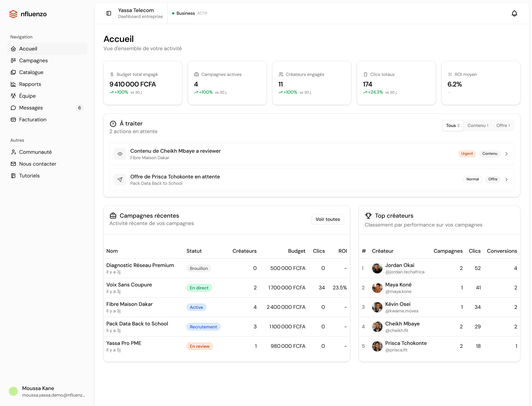Select the Tous filter tab
The height and width of the screenshot is (406, 532).
point(453,126)
